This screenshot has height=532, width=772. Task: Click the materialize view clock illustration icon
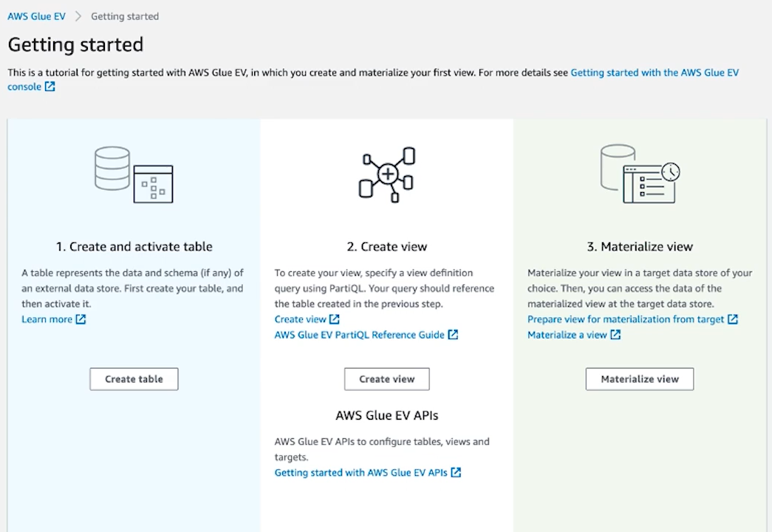640,174
